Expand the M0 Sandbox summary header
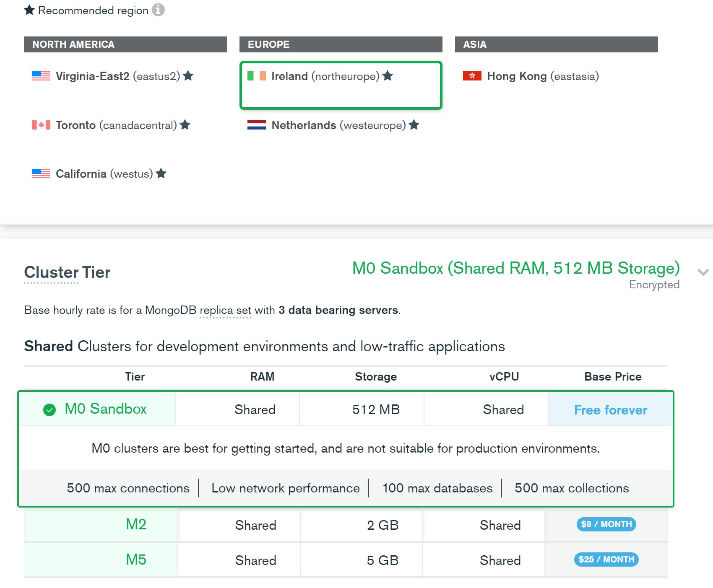Screen dimensions: 713x588 pyautogui.click(x=515, y=268)
